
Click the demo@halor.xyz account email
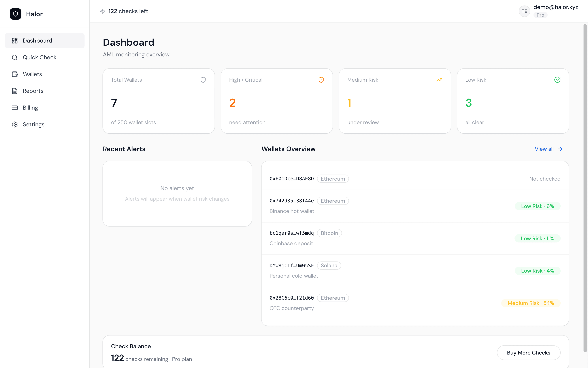[x=556, y=7]
